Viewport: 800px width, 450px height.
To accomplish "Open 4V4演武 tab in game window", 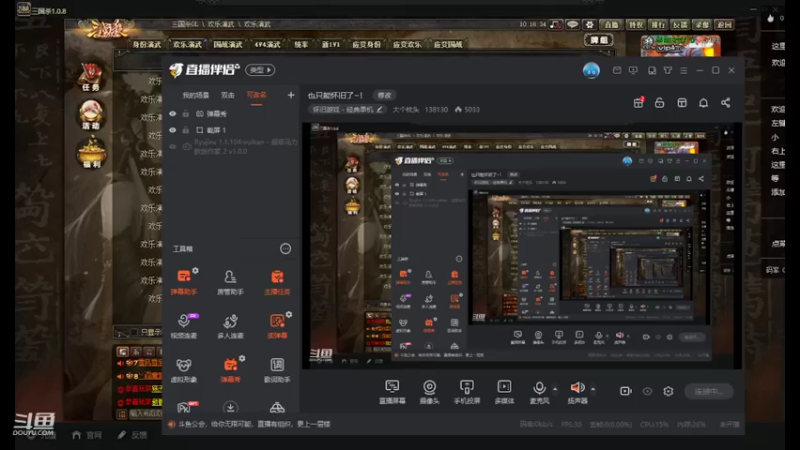I will pos(267,44).
